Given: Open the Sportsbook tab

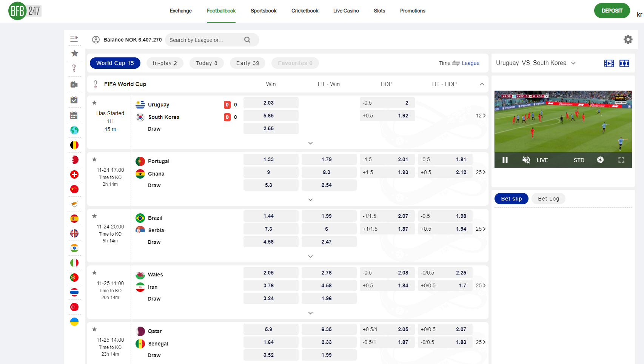Looking at the screenshot, I should click(263, 11).
